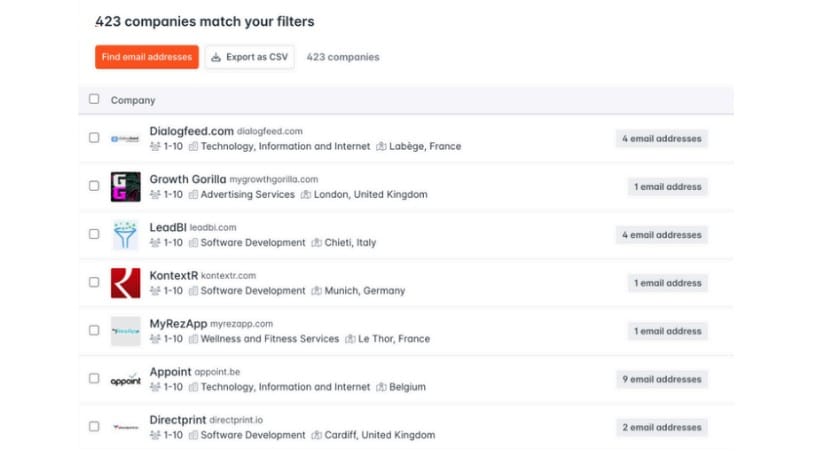Viewport: 833px width, 458px height.
Task: Click the Growth Gorilla logo
Action: [125, 186]
